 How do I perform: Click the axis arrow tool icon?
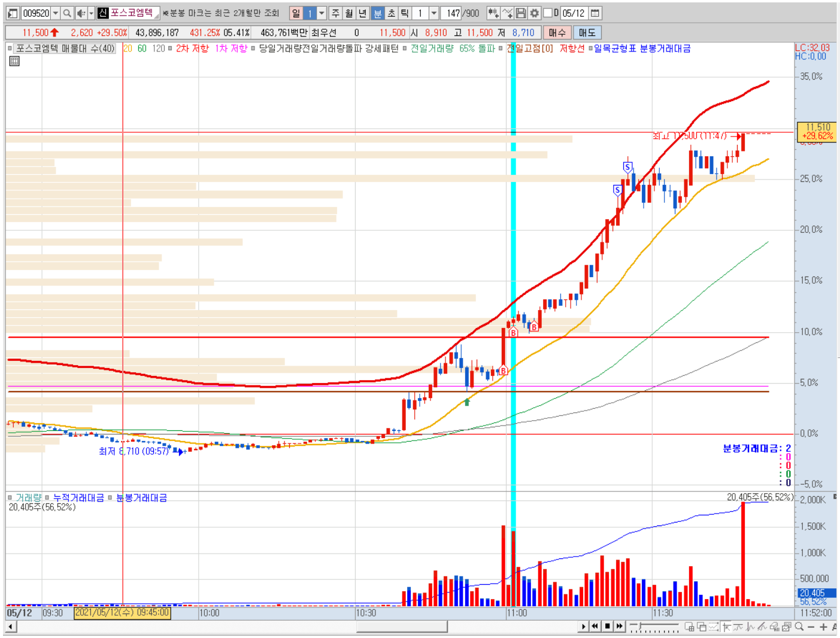pos(726,627)
